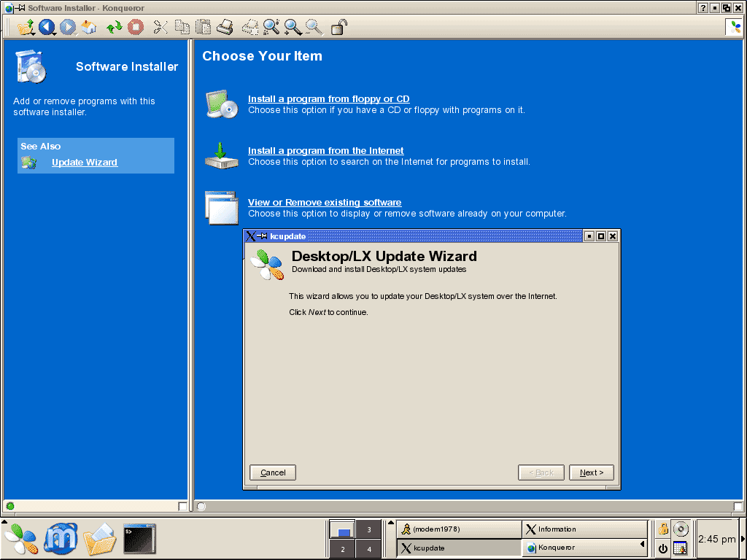
Task: Toggle the checkbox in left pane status bar
Action: tap(183, 506)
